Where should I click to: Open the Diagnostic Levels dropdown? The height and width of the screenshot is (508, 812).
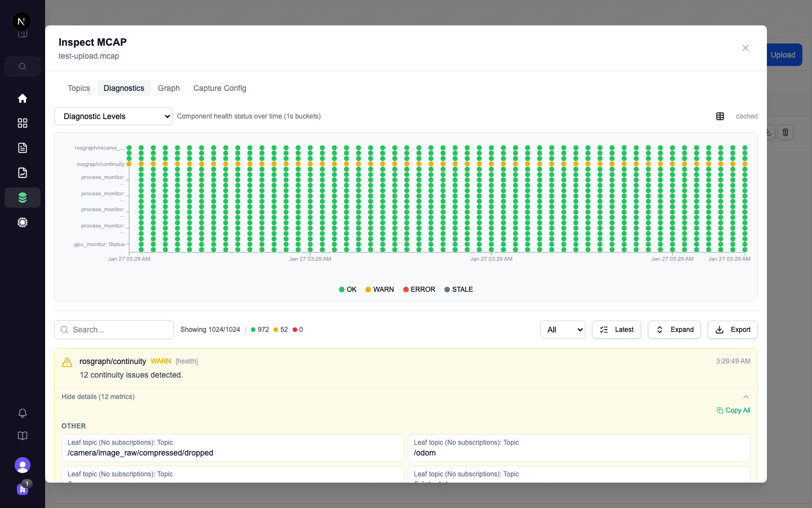click(113, 116)
